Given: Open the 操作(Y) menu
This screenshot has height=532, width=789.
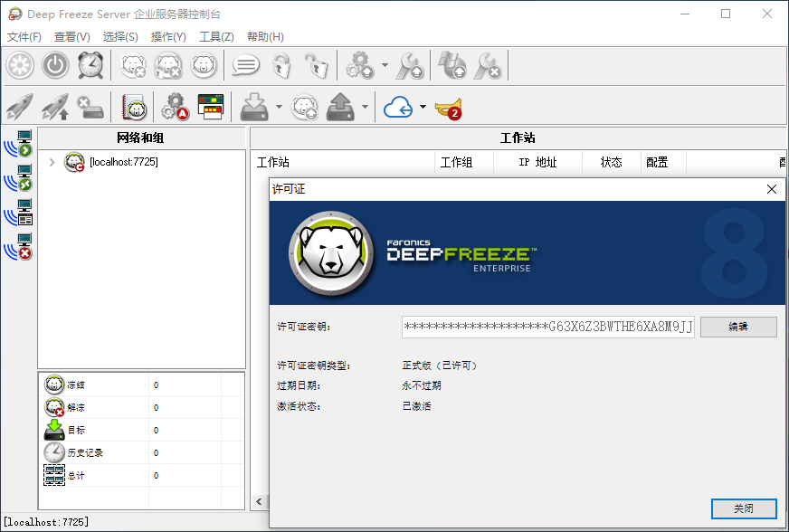Looking at the screenshot, I should click(168, 37).
